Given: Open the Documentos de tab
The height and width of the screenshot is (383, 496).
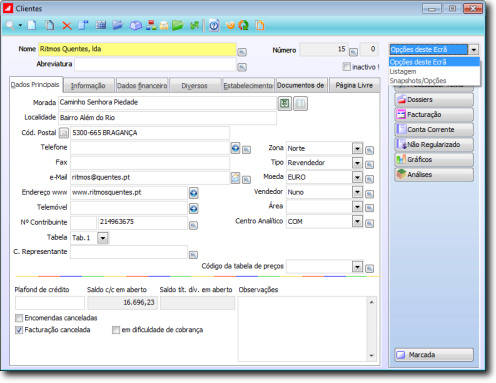Looking at the screenshot, I should pyautogui.click(x=301, y=86).
